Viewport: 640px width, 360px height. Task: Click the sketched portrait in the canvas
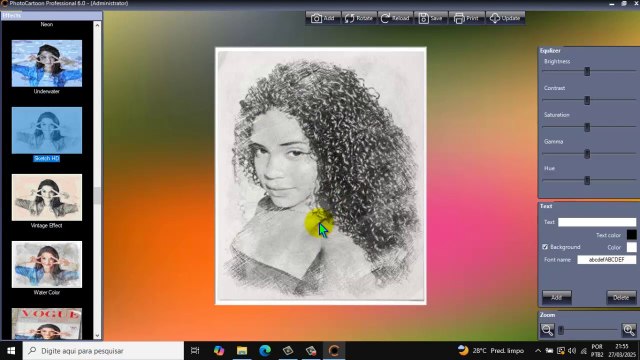coord(321,176)
